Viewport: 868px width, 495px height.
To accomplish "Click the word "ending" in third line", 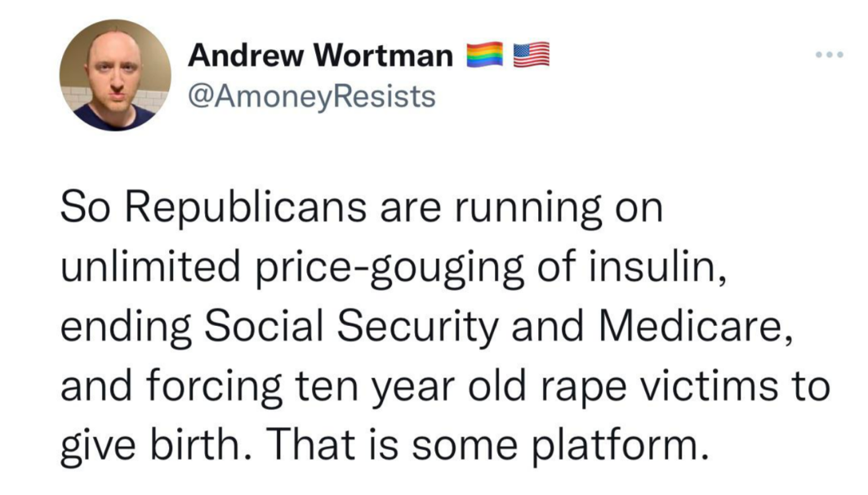I will pyautogui.click(x=126, y=327).
